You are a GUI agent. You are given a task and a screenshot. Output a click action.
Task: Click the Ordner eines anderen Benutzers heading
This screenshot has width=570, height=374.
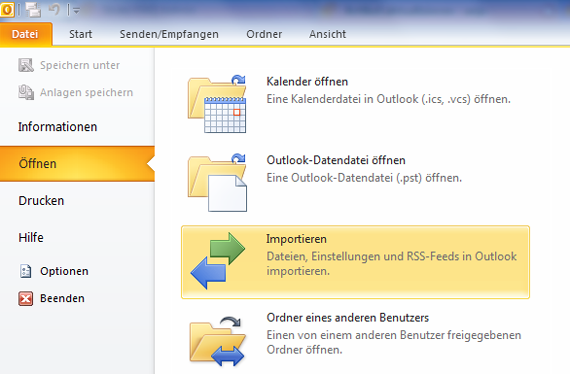[x=348, y=318]
